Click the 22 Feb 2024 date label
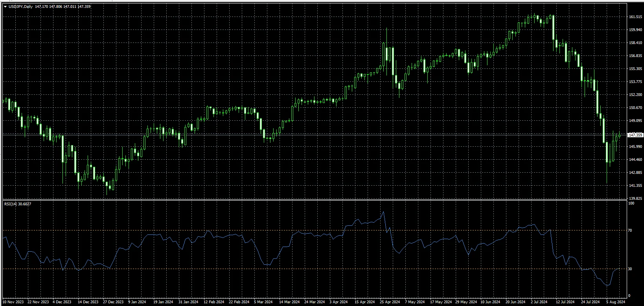 pyautogui.click(x=239, y=302)
